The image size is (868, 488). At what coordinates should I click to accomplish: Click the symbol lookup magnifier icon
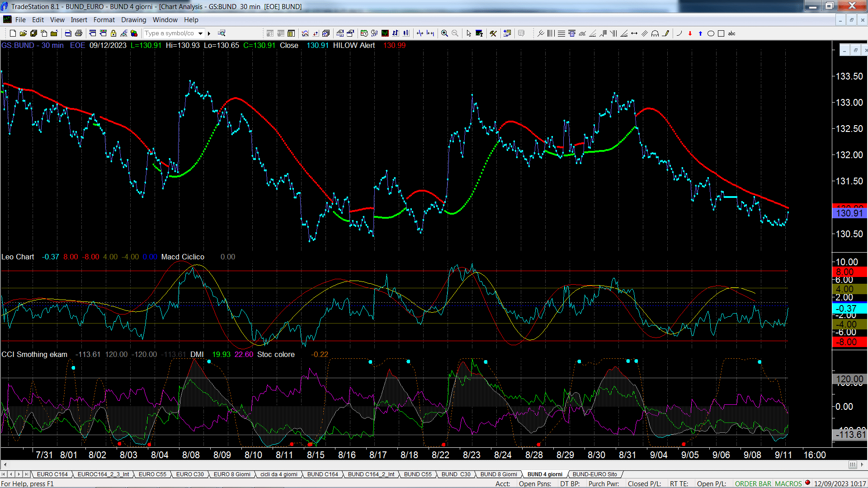tap(222, 33)
